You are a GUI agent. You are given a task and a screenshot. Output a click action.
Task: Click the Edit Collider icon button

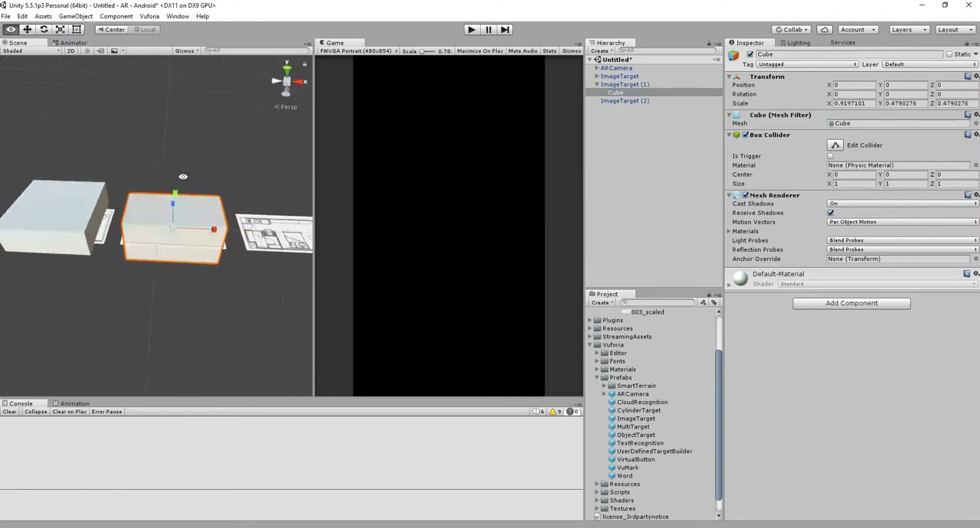pos(835,145)
